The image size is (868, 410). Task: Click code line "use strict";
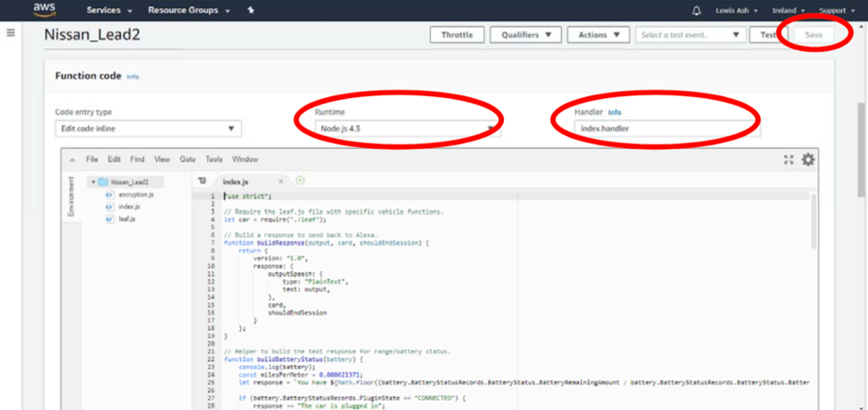248,196
